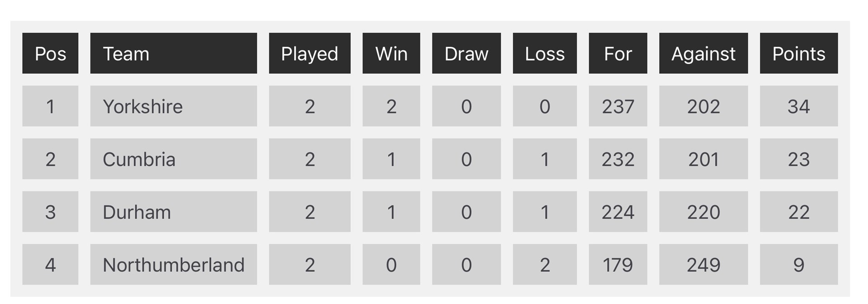The image size is (868, 304).
Task: Select Northumberland's 249 Against value
Action: [x=703, y=265]
